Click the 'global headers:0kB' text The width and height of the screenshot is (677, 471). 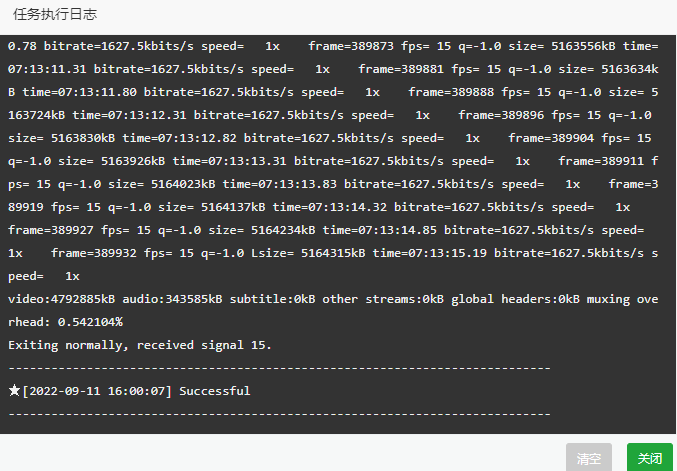coord(516,299)
